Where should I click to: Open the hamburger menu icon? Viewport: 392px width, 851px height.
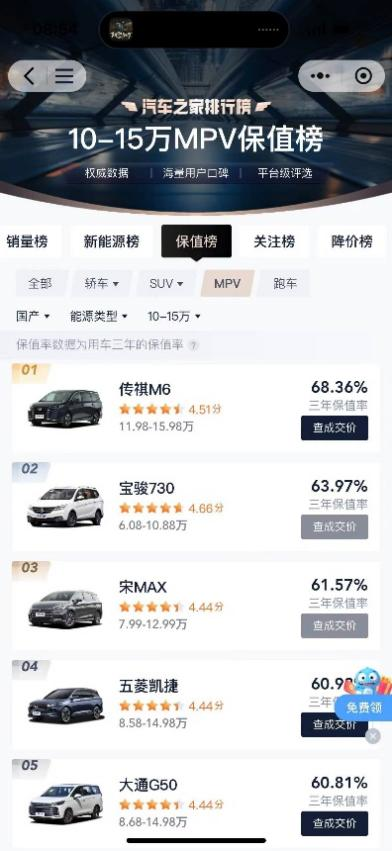64,76
